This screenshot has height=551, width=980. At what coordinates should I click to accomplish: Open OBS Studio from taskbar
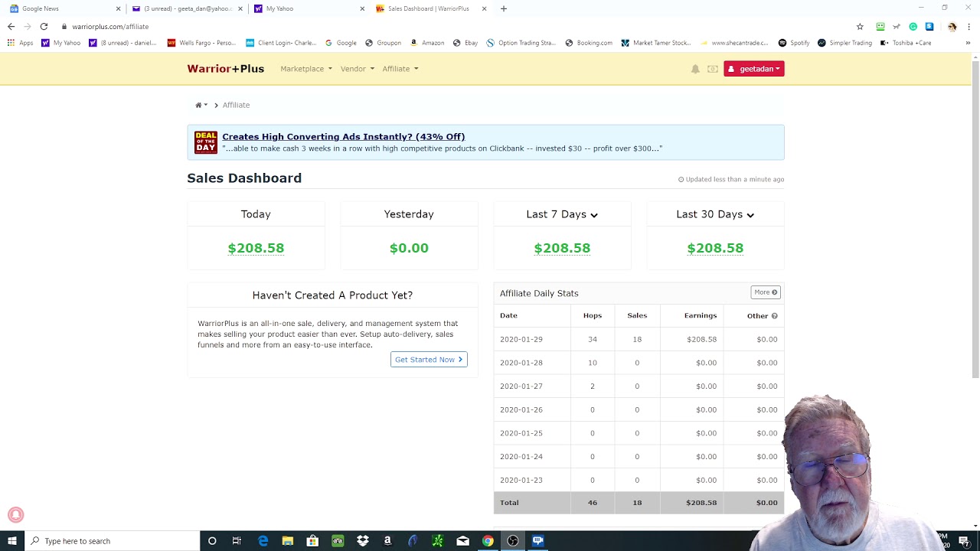coord(513,541)
